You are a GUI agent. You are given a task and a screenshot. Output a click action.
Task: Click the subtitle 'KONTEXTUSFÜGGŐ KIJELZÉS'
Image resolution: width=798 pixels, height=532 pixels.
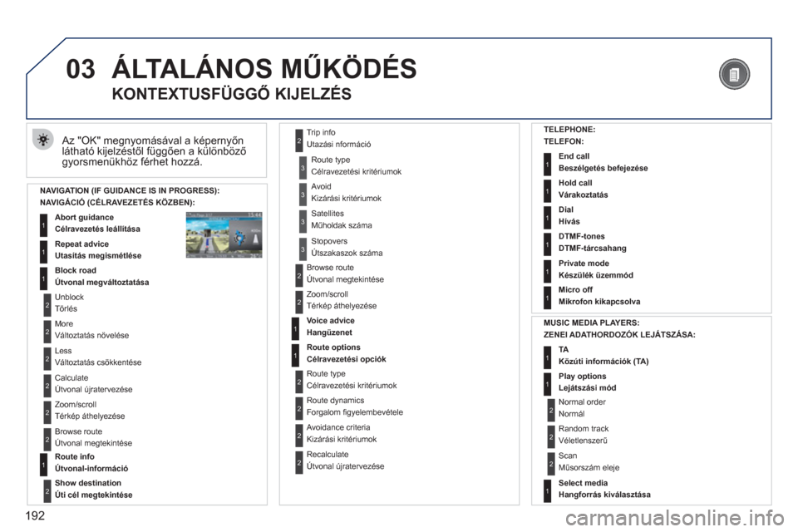(x=232, y=94)
